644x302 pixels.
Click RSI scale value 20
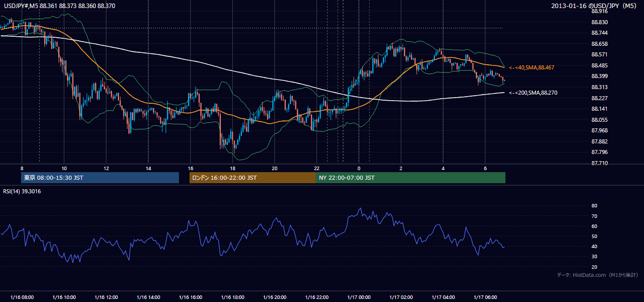tap(594, 267)
